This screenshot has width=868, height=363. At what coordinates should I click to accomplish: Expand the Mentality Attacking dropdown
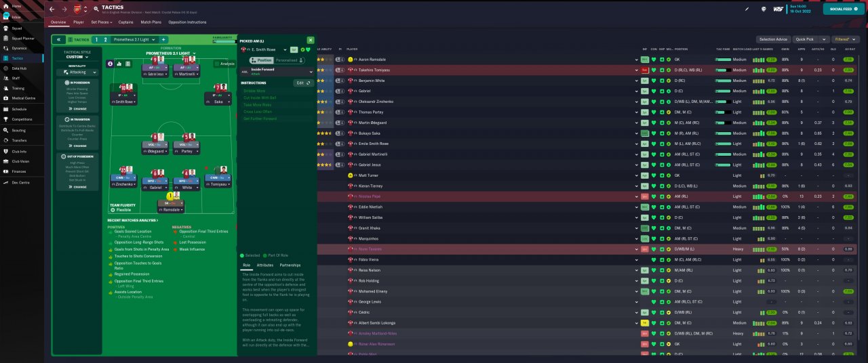77,72
